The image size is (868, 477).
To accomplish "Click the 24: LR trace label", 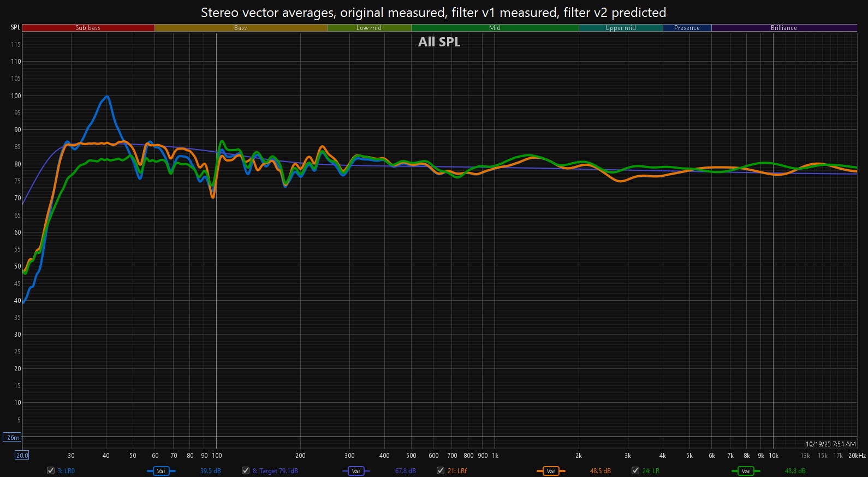I will click(x=651, y=471).
